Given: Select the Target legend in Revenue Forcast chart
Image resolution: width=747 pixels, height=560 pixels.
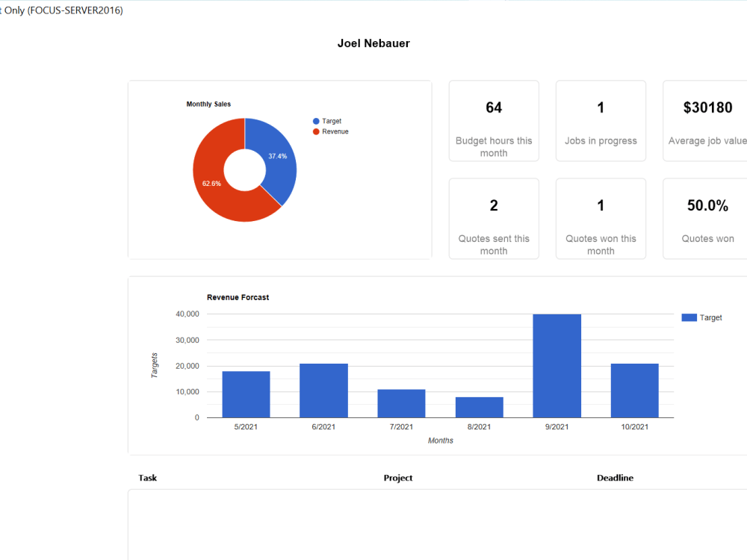Looking at the screenshot, I should click(701, 317).
